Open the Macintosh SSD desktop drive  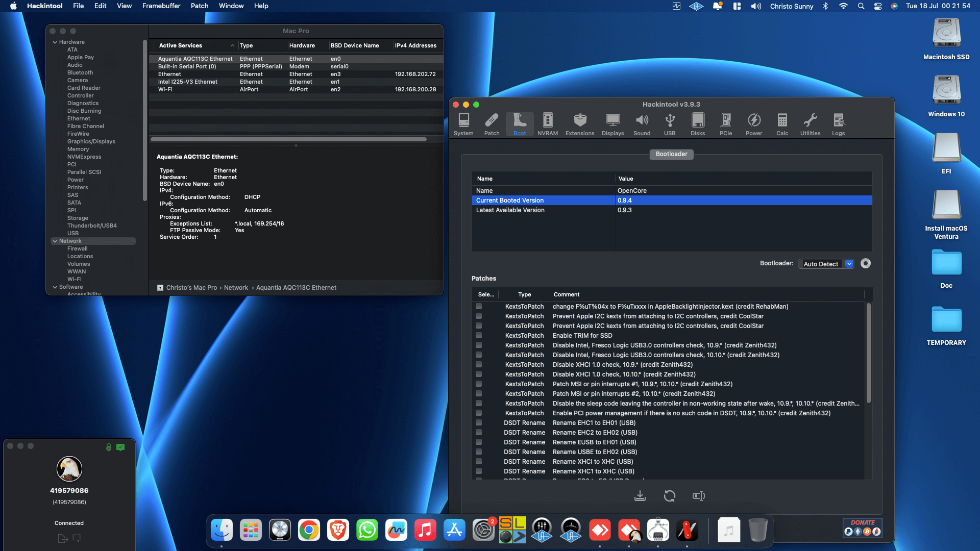click(x=946, y=39)
